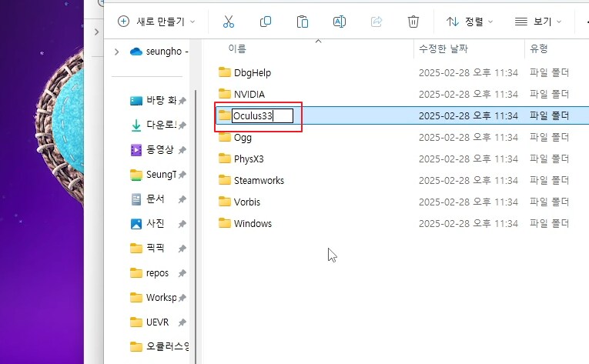Open 픽픽 folder in quick access
Screen dimensions: 589x364
click(147, 248)
